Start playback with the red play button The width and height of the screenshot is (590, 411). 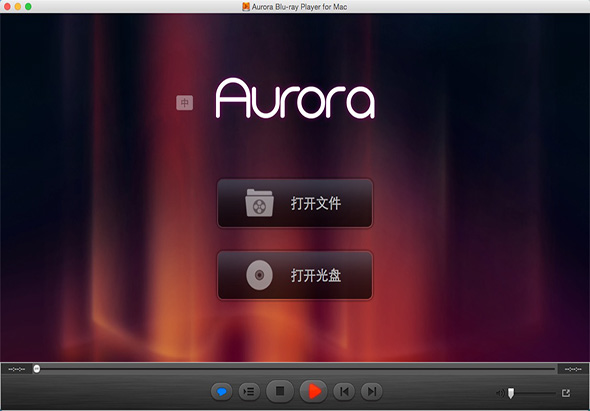(313, 391)
